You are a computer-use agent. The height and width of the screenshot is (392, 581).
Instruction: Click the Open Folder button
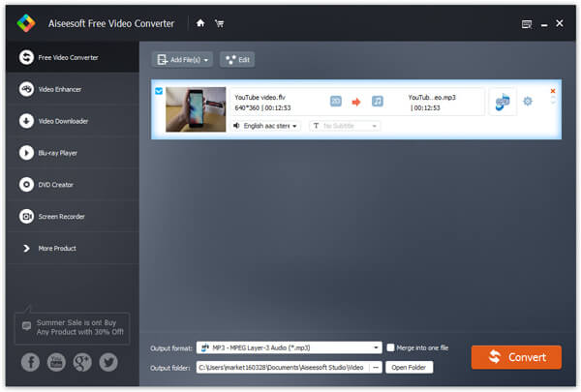(x=410, y=367)
